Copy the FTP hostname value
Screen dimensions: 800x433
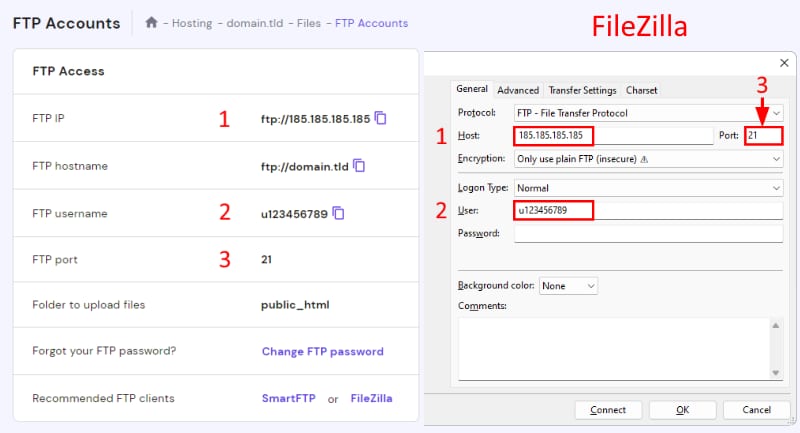(x=359, y=165)
